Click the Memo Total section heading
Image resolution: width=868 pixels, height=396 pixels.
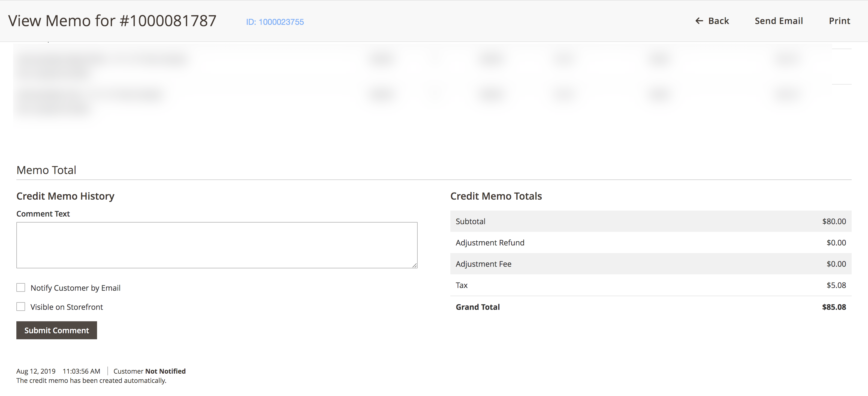(x=46, y=170)
